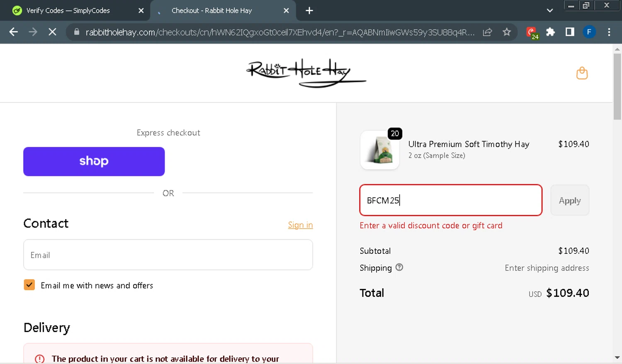Open the cart bag icon
The height and width of the screenshot is (364, 622).
(582, 73)
